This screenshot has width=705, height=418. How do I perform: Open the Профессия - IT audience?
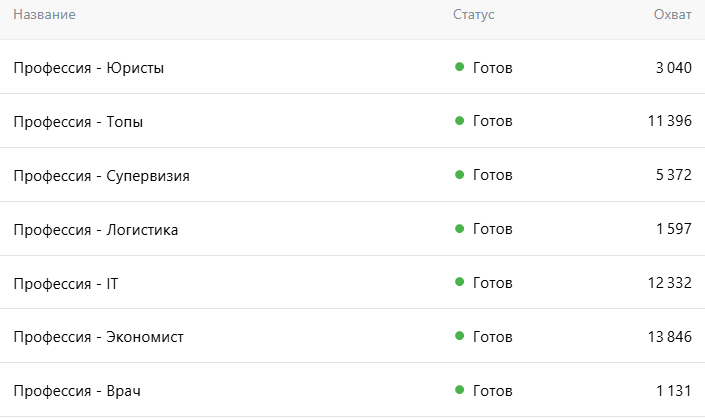(66, 284)
